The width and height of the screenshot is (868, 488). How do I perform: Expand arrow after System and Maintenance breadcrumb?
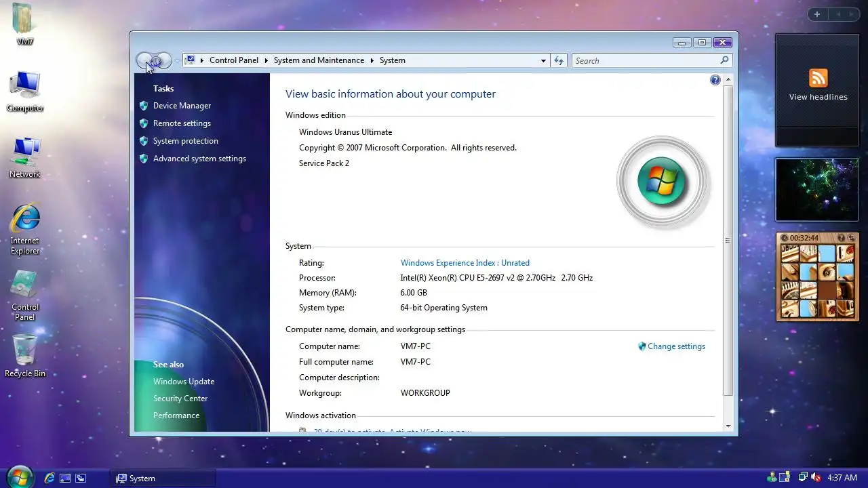[x=372, y=60]
